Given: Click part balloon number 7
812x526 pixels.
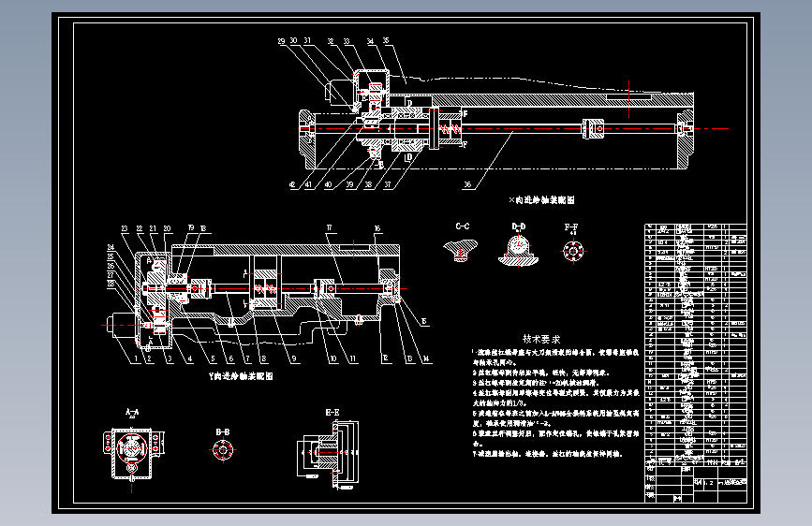Looking at the screenshot, I should [247, 358].
